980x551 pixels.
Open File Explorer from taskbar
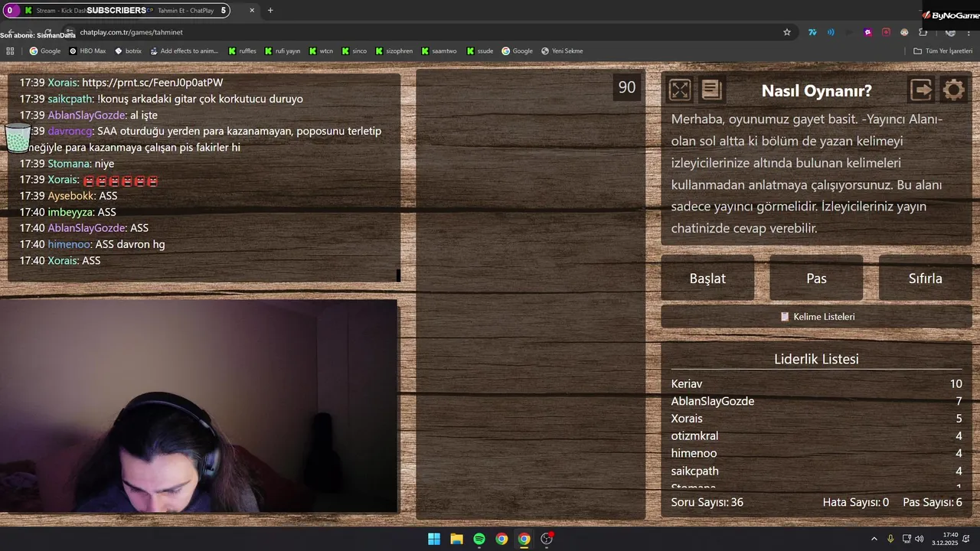point(456,539)
